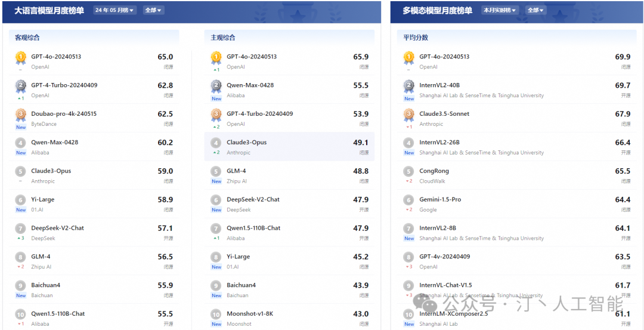The height and width of the screenshot is (330, 644).
Task: Click rank 6 badge beside DeepSeek-V2-Chat in 主观综合
Action: click(x=216, y=200)
